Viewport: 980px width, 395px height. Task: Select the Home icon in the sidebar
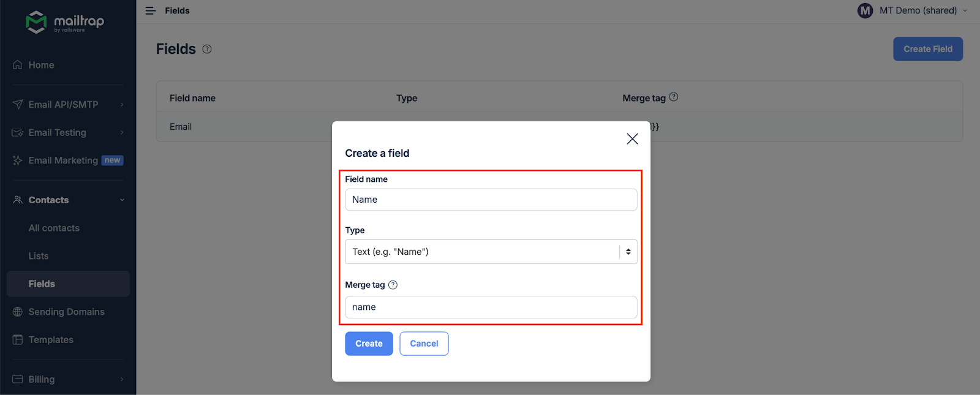point(17,64)
